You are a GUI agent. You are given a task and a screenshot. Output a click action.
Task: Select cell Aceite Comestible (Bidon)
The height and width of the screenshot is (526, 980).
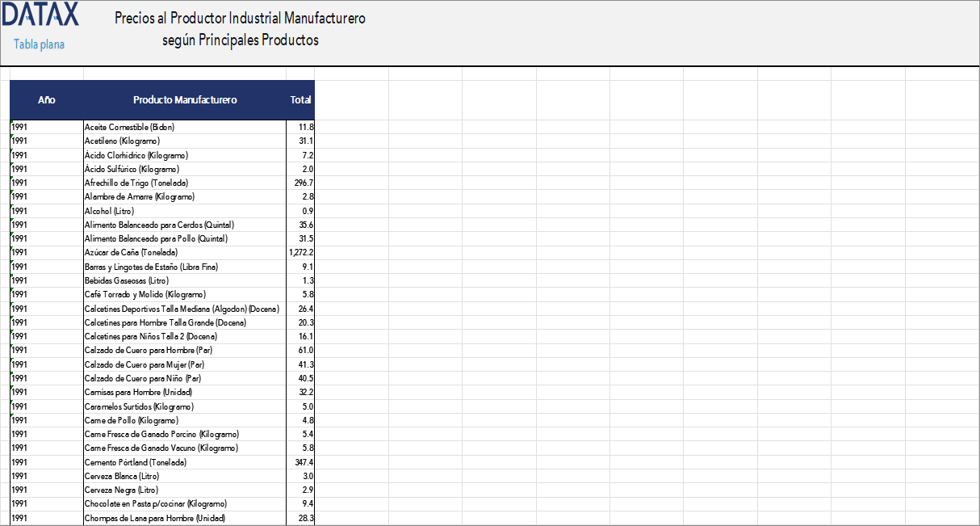(185, 127)
